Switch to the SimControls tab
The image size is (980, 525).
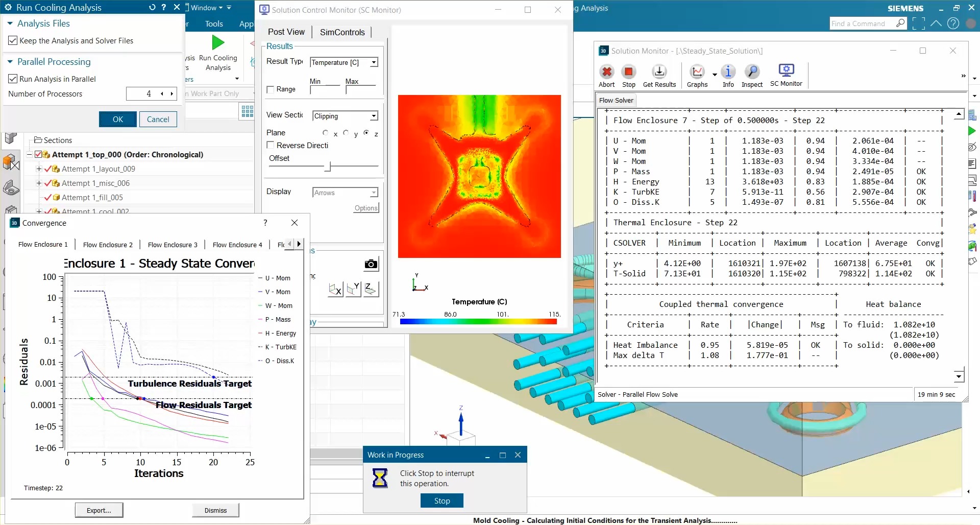[342, 32]
